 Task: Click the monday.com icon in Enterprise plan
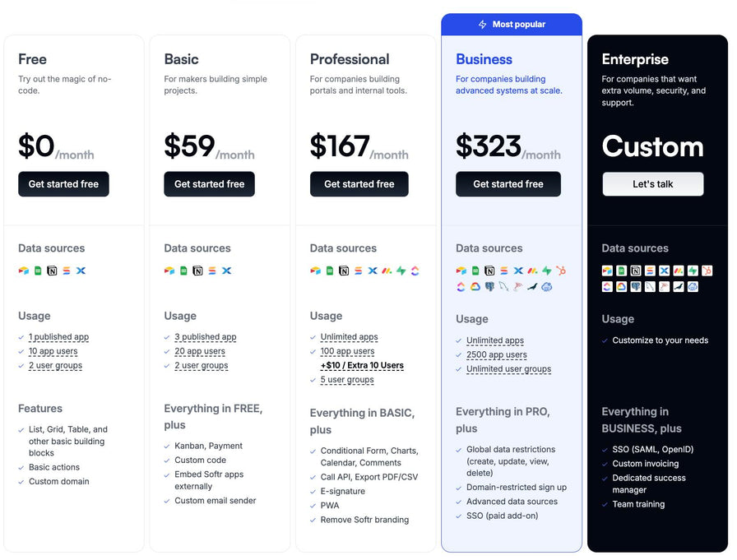(x=679, y=271)
